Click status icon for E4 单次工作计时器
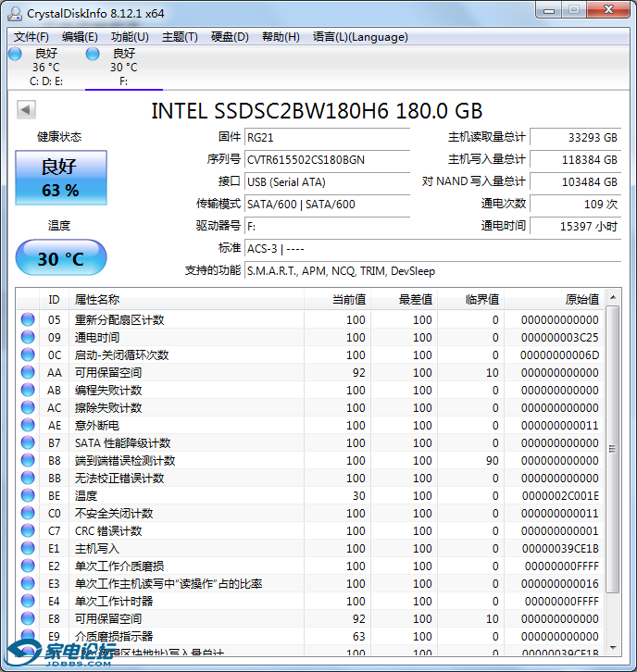Screen dimensions: 637x672 (x=28, y=601)
